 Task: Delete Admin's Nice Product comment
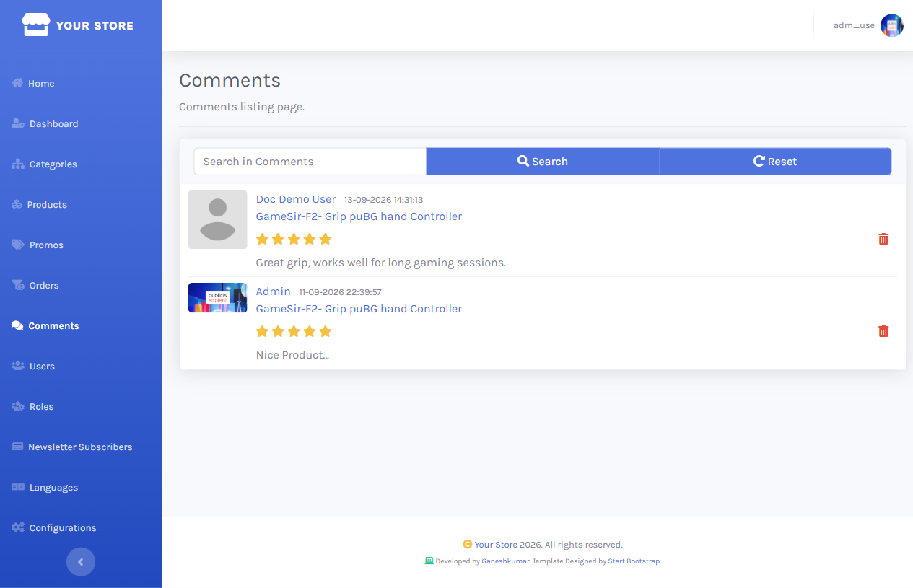click(883, 331)
